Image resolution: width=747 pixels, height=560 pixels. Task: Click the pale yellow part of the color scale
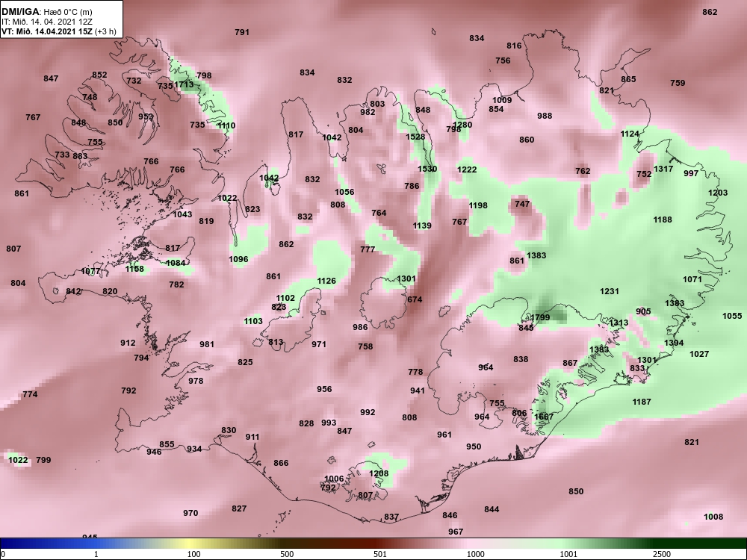[x=190, y=544]
